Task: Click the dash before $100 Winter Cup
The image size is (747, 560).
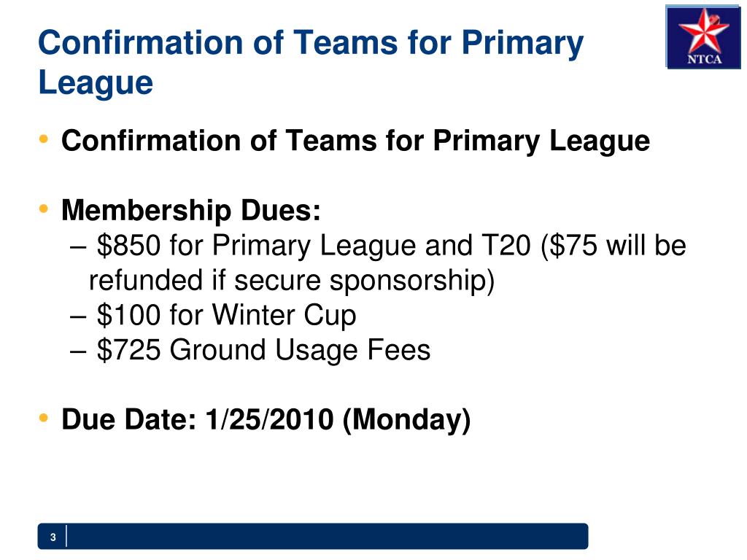Action: coord(77,316)
